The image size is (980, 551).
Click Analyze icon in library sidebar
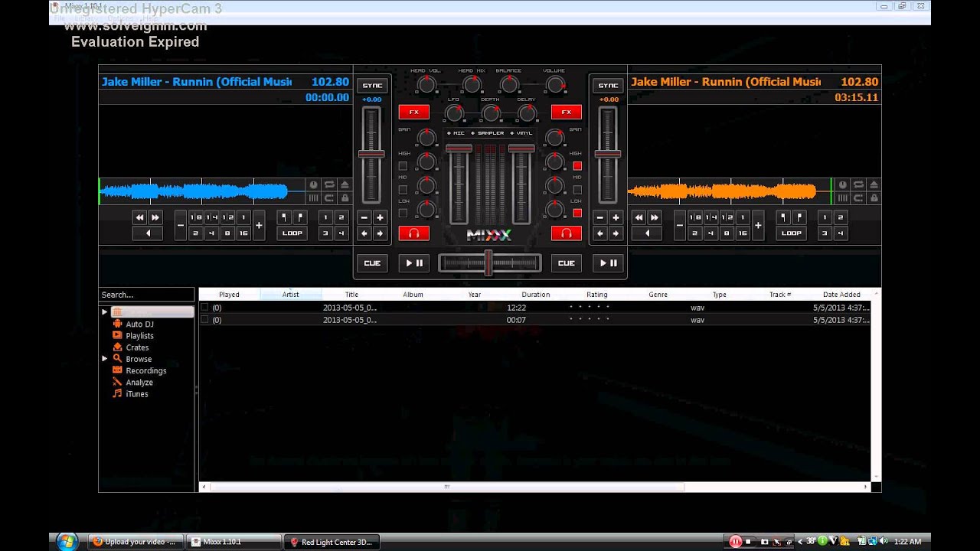(x=117, y=382)
